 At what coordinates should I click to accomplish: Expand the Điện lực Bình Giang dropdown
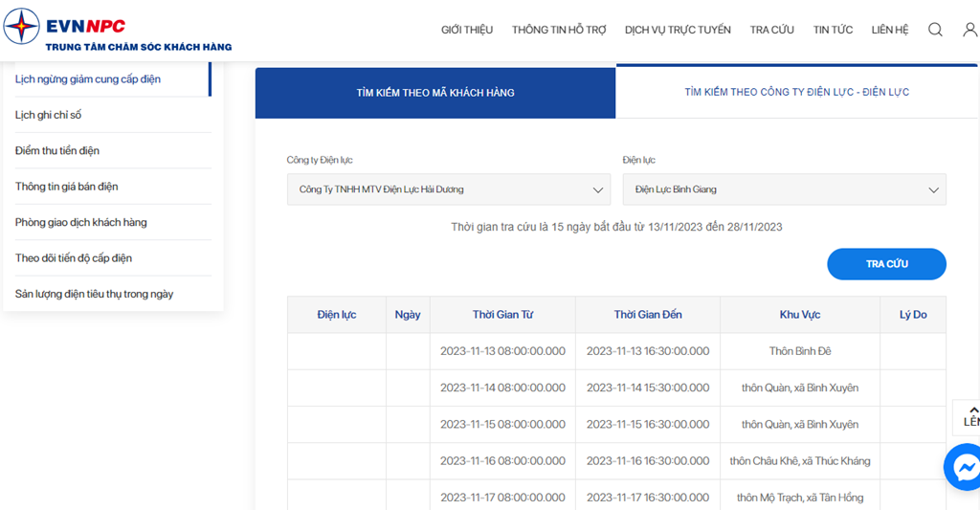pyautogui.click(x=785, y=189)
